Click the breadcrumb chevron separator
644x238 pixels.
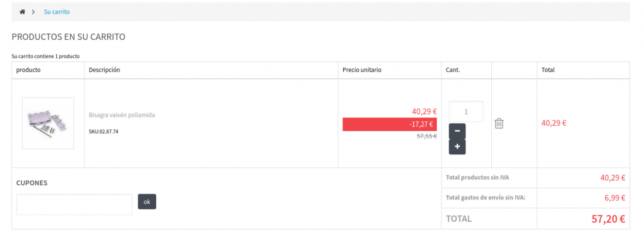(x=33, y=12)
